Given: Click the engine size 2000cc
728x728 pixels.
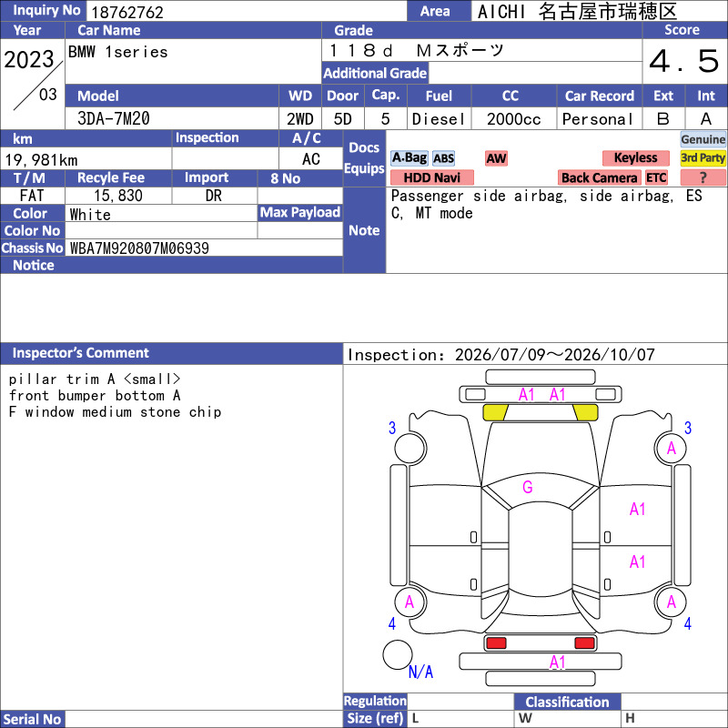Looking at the screenshot, I should (x=513, y=119).
